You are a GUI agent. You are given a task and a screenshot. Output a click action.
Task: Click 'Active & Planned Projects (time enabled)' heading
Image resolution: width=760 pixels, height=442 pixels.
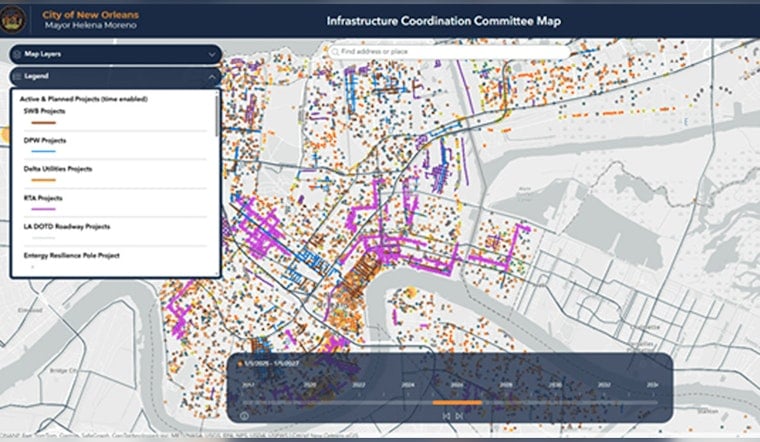click(83, 99)
